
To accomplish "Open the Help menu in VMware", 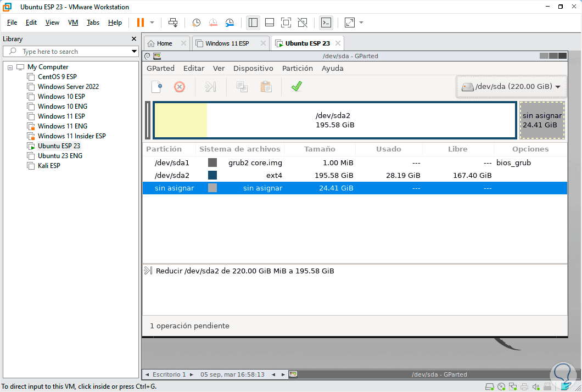I will [115, 23].
